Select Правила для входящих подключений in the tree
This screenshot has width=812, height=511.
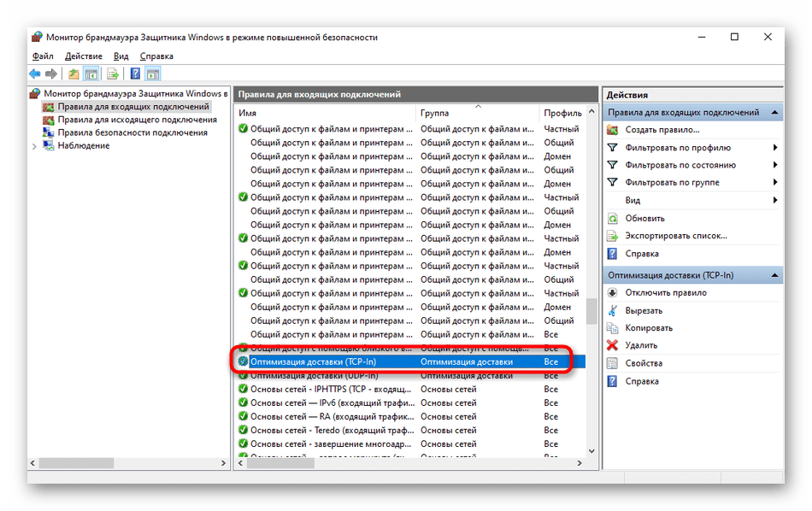[x=133, y=107]
